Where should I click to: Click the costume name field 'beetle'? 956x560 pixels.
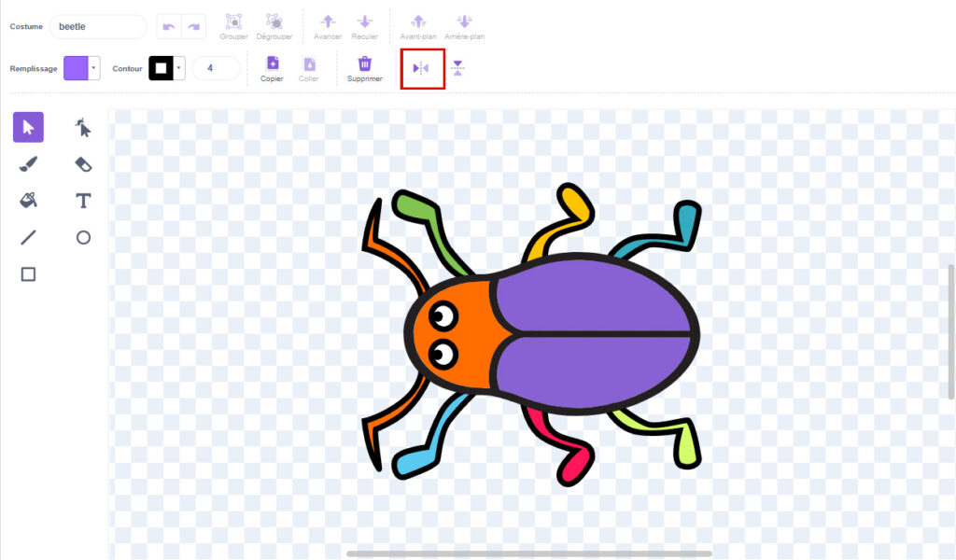click(x=98, y=27)
